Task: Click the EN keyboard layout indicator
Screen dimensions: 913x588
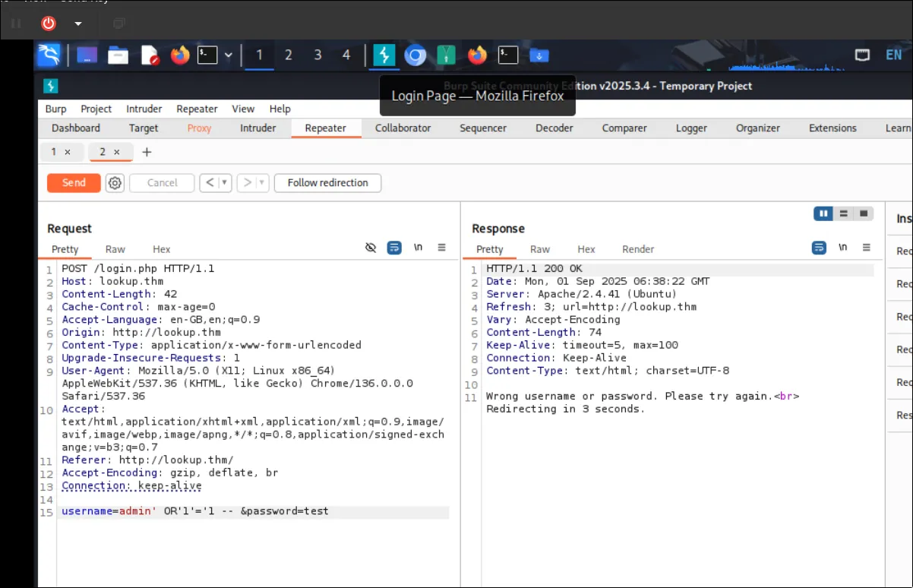Action: pos(893,55)
